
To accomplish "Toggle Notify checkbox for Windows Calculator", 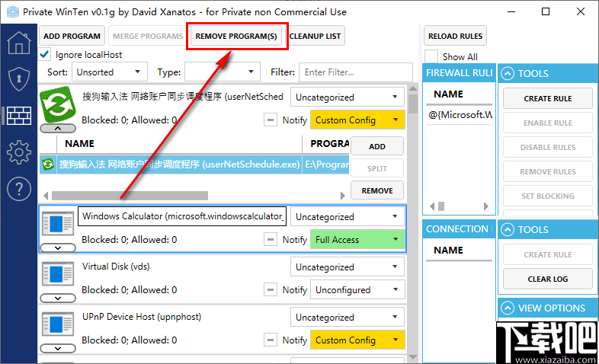I will pos(270,239).
